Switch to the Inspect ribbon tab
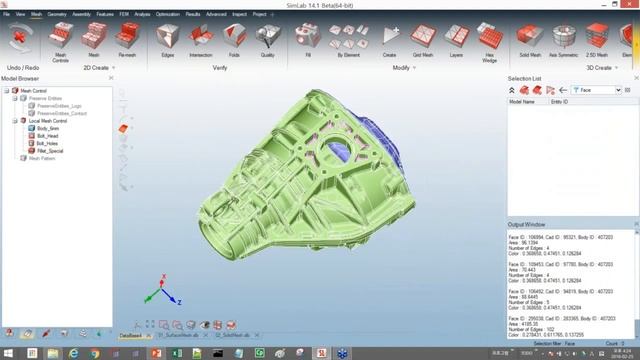Screen dimensions: 640x360 (x=239, y=14)
